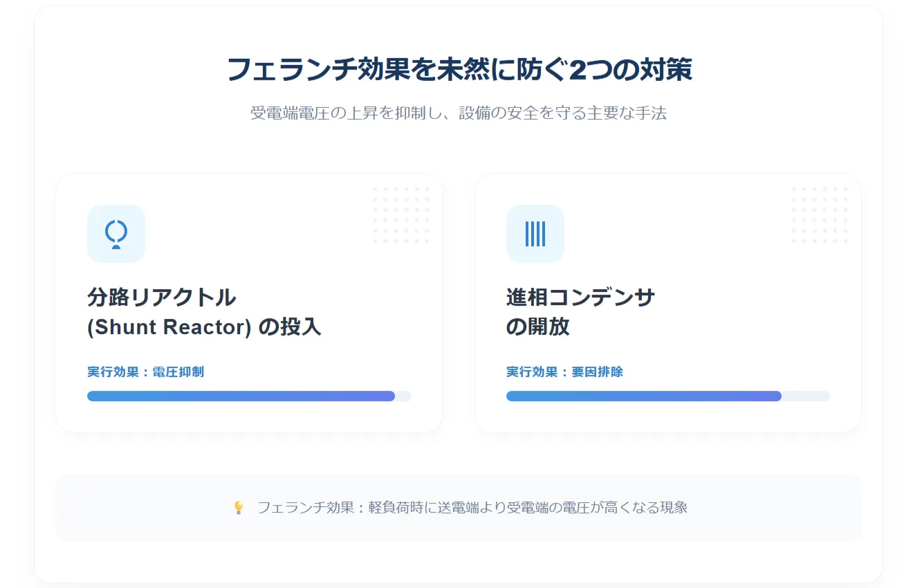Image resolution: width=922 pixels, height=588 pixels.
Task: Click the 実行効果：要因排除 label
Action: (x=564, y=372)
